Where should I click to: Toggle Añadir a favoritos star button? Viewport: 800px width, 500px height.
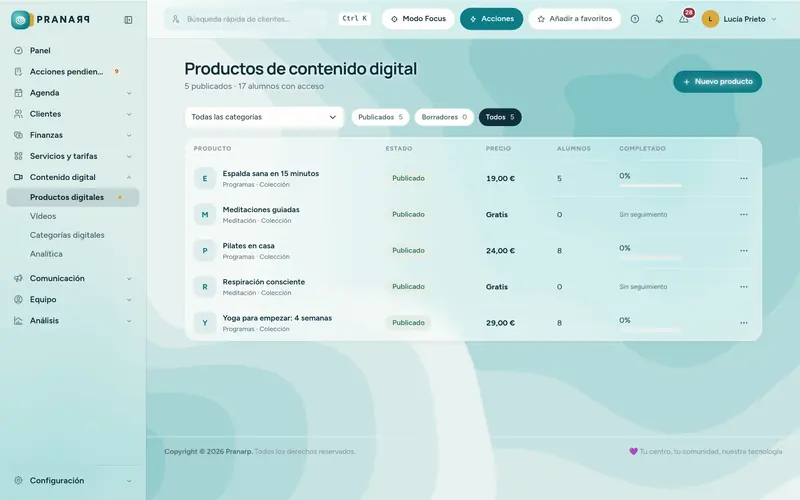(574, 19)
